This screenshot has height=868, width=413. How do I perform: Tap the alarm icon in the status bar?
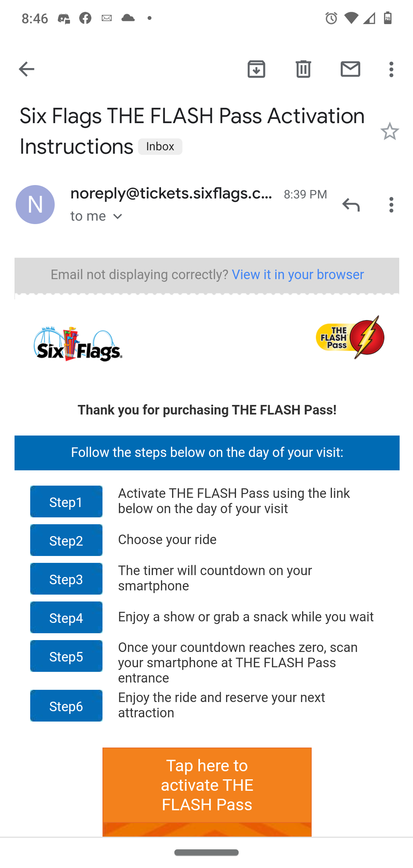[x=331, y=18]
